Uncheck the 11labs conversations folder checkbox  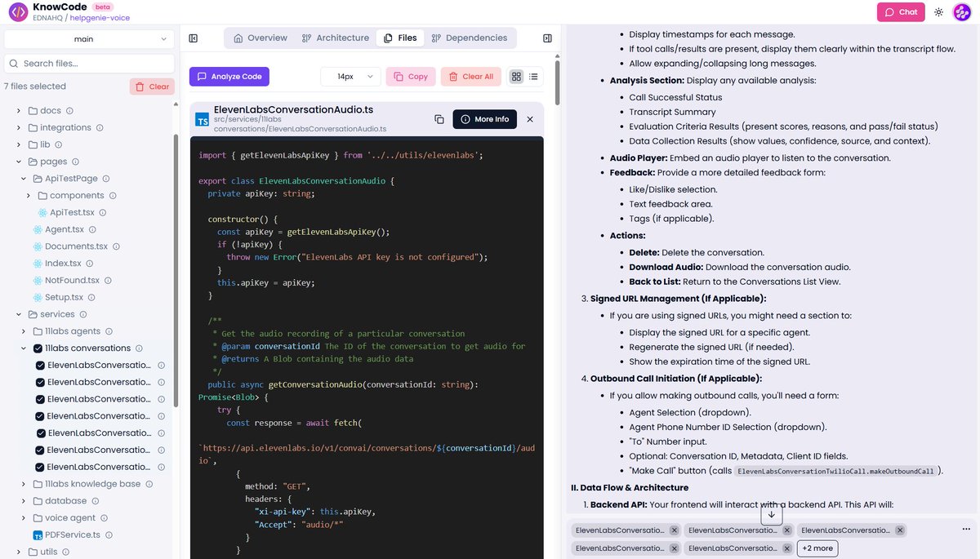pyautogui.click(x=38, y=348)
